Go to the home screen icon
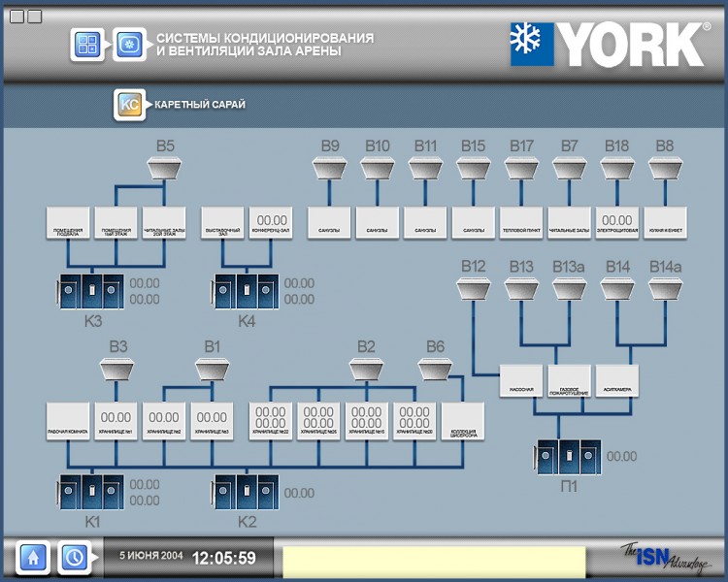728x582 pixels. [33, 558]
